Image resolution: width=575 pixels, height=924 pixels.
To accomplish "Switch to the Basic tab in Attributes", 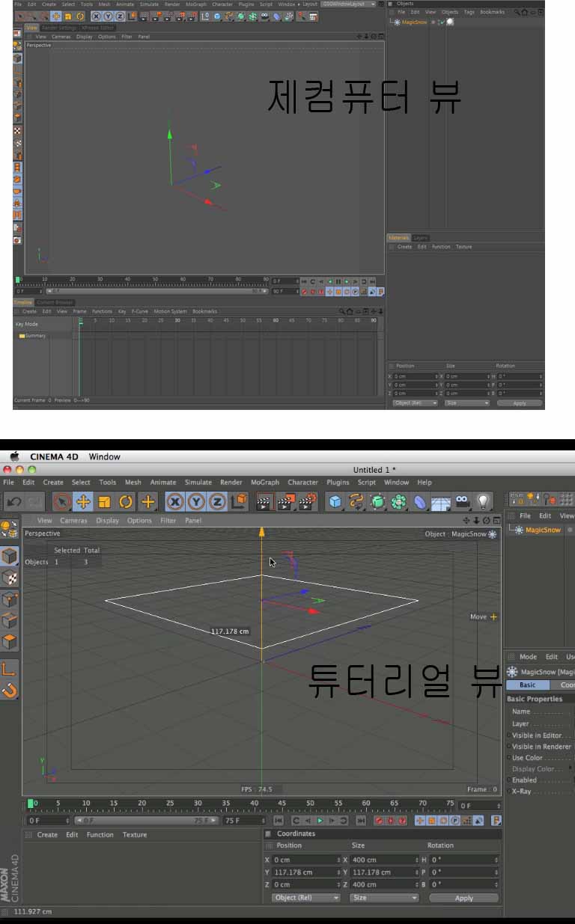I will 528,685.
